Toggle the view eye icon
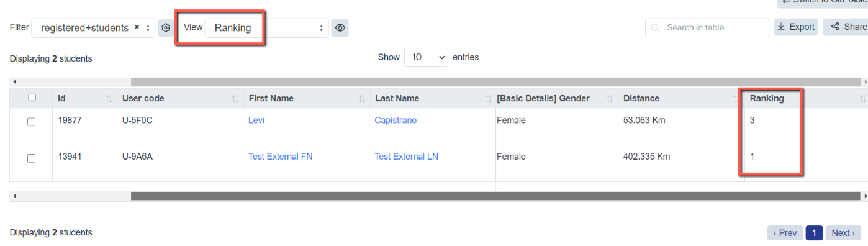This screenshot has height=246, width=868. (340, 28)
